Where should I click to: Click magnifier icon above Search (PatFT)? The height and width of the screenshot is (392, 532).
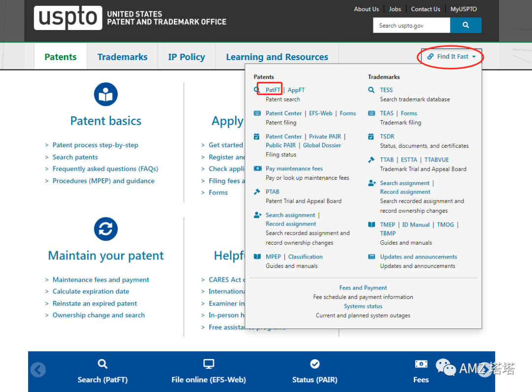pos(102,364)
